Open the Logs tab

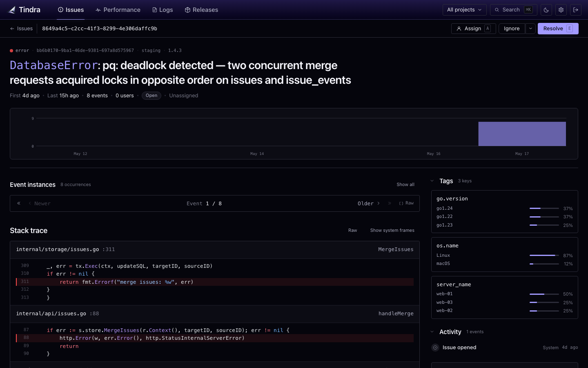click(x=163, y=10)
